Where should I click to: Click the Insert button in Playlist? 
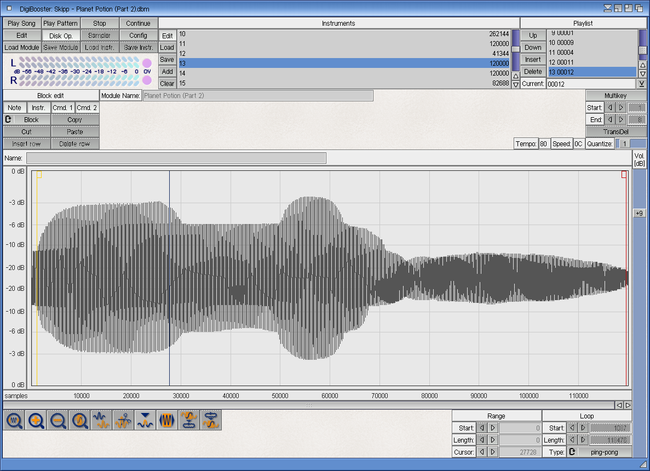coord(533,59)
